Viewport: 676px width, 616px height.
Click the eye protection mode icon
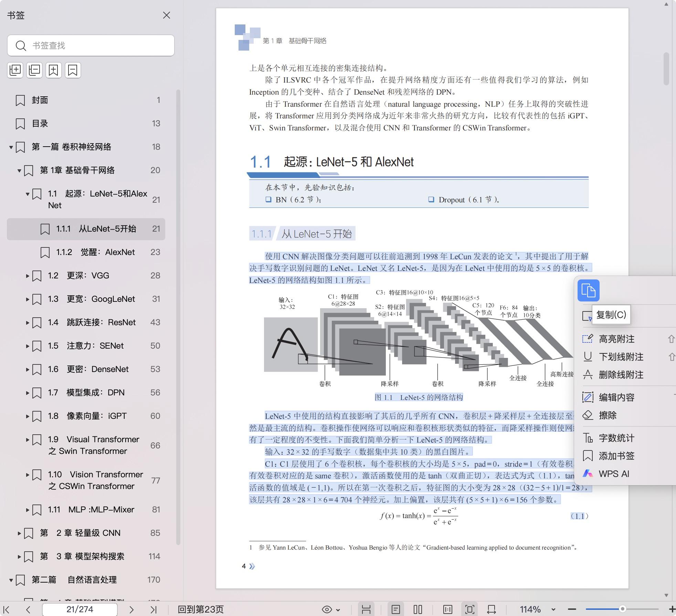tap(327, 609)
